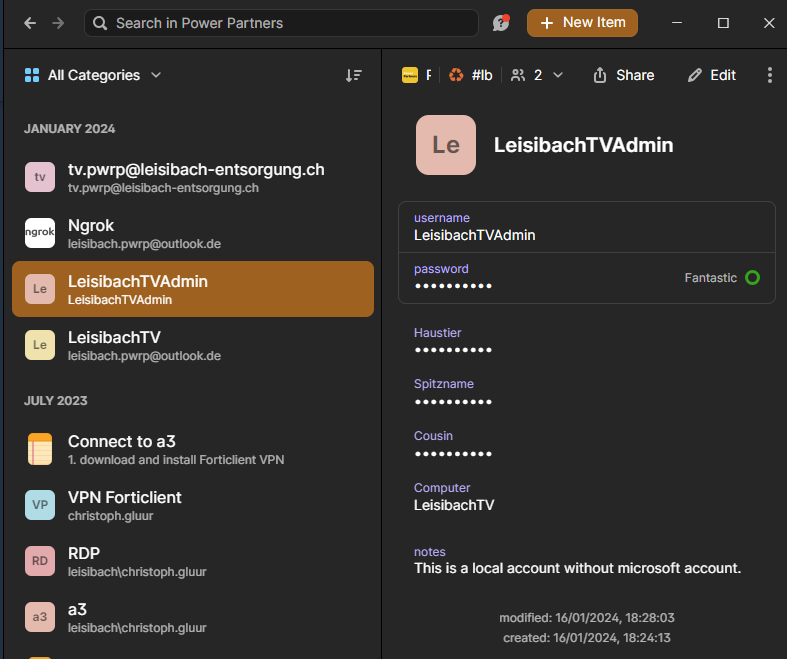Open the help notification icon
Viewport: 787px width, 659px height.
pyautogui.click(x=501, y=23)
